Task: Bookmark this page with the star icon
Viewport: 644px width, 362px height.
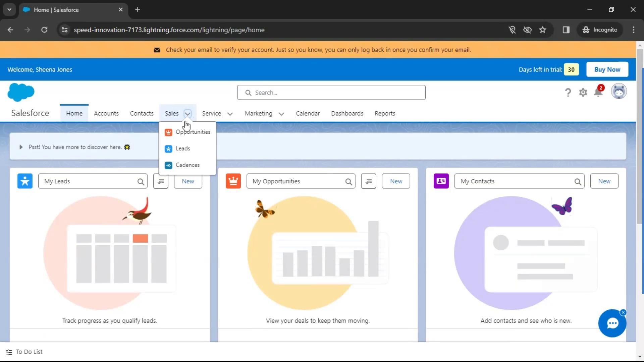Action: click(542, 30)
